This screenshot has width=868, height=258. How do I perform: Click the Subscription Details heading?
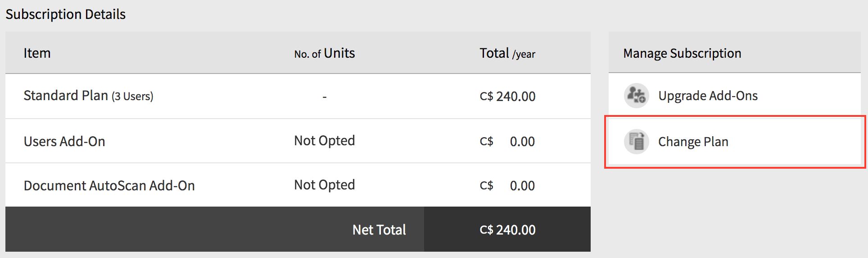click(x=66, y=14)
